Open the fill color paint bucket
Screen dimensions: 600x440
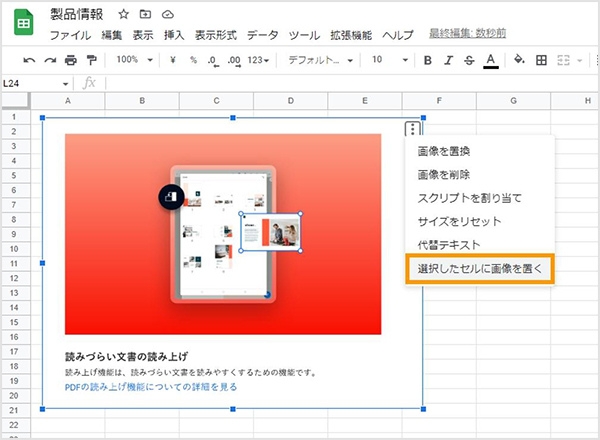519,60
